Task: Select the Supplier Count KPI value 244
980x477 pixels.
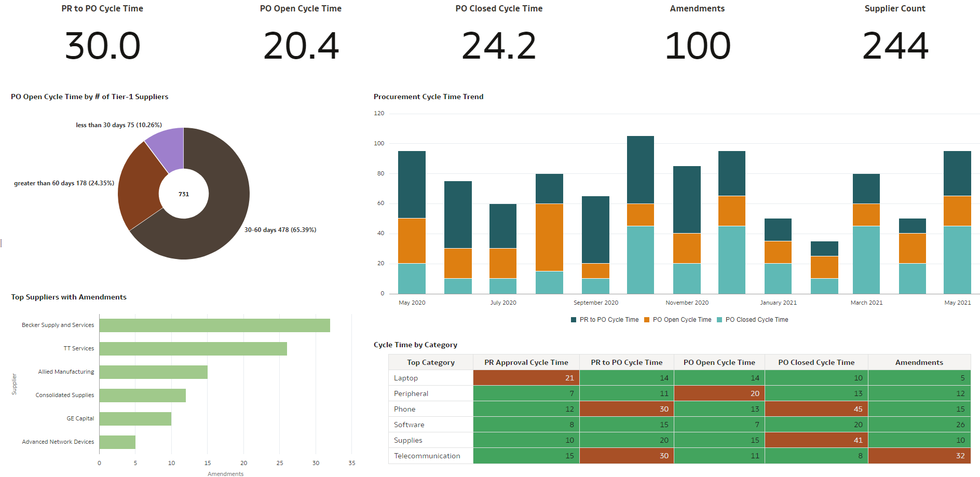Action: pos(895,46)
